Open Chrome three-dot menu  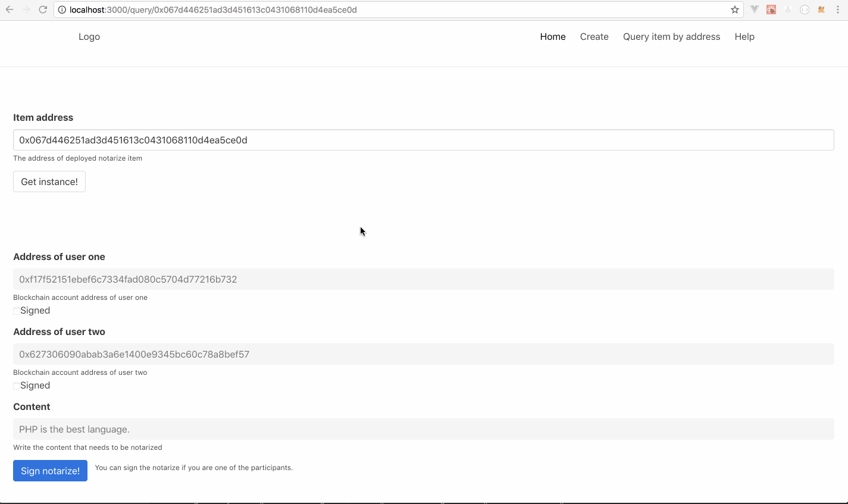point(838,10)
